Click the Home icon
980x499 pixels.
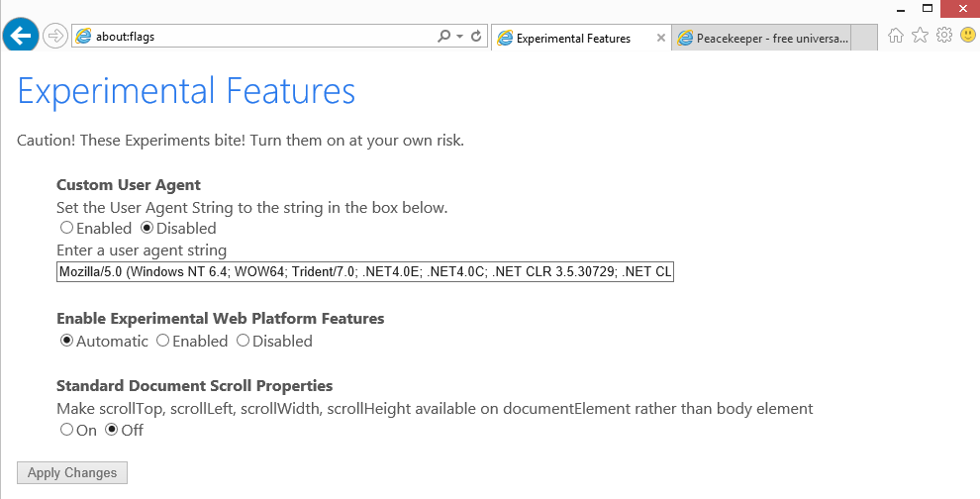pyautogui.click(x=896, y=35)
